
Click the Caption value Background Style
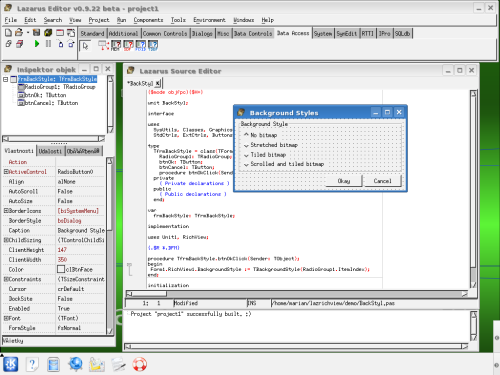click(81, 231)
